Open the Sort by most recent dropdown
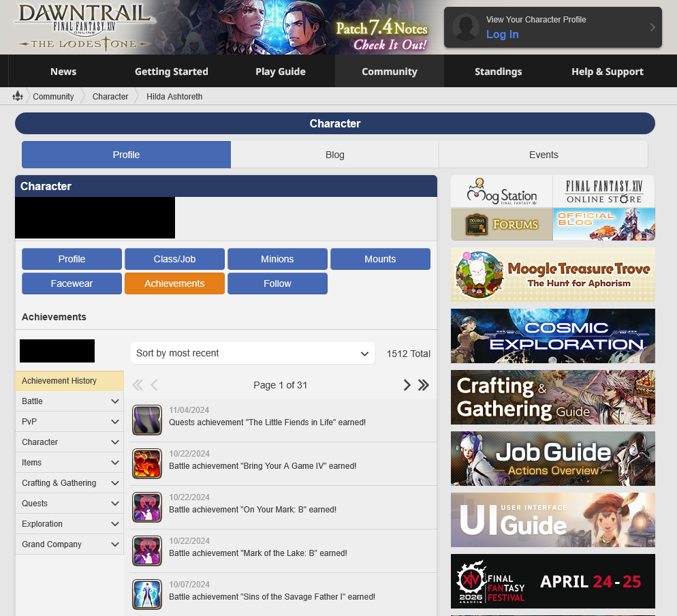Viewport: 677px width, 616px height. point(253,354)
